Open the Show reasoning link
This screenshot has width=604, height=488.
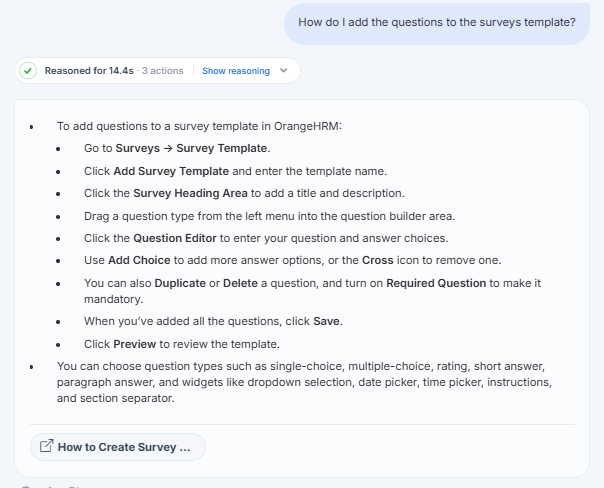236,71
